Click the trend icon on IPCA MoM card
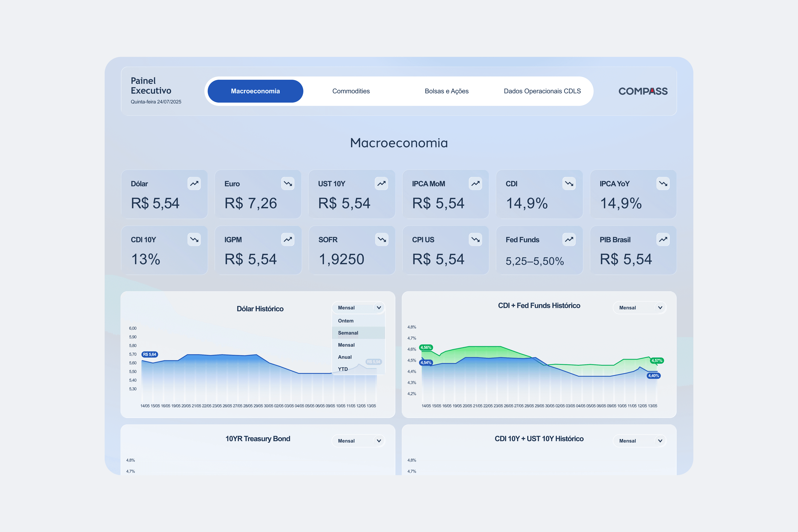The image size is (798, 532). [x=475, y=183]
